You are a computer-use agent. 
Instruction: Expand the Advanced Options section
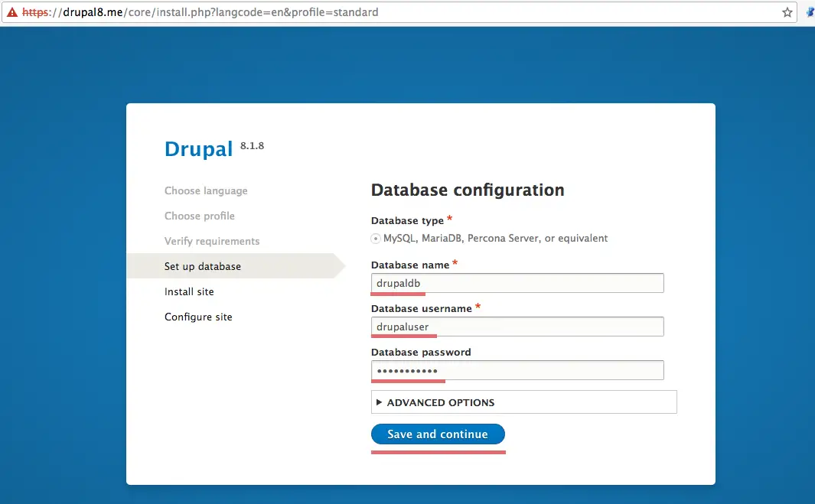click(524, 402)
